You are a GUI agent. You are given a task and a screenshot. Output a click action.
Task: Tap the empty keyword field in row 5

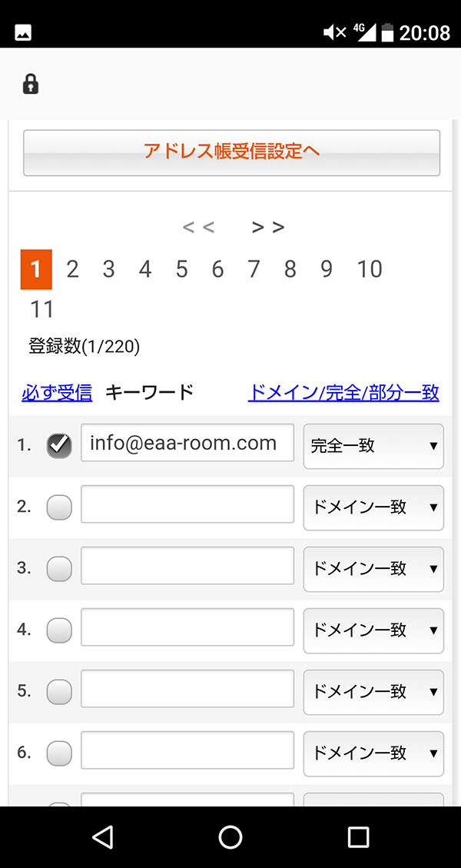[x=187, y=689]
